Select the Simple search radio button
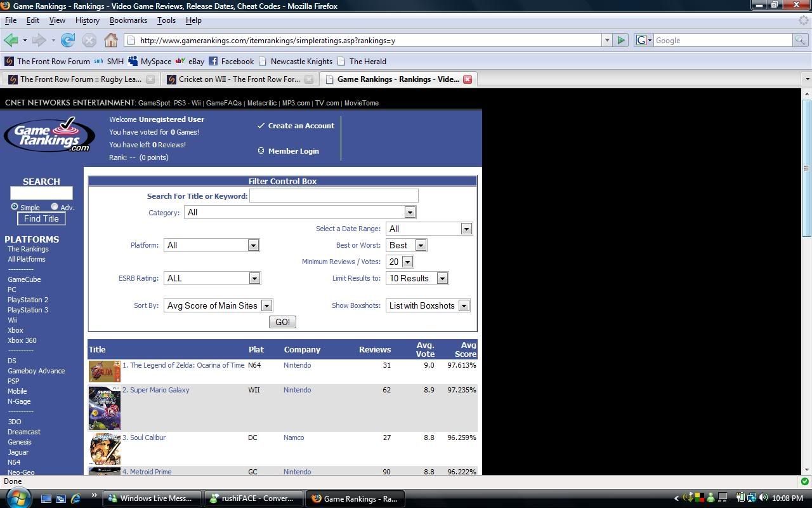The height and width of the screenshot is (508, 812). pyautogui.click(x=15, y=207)
